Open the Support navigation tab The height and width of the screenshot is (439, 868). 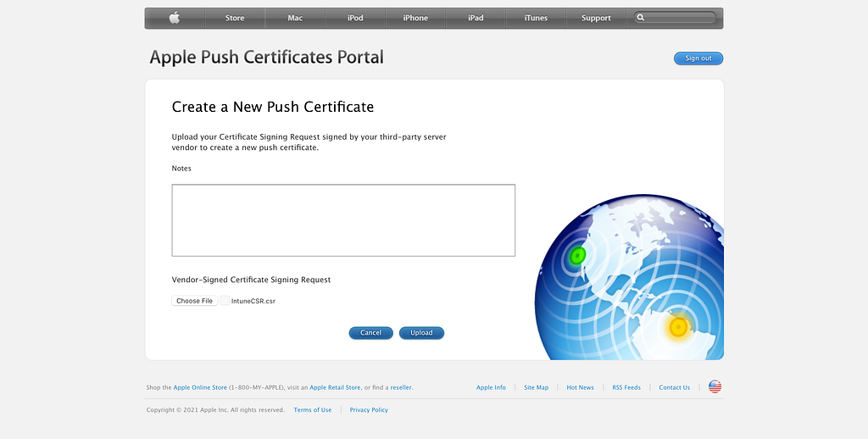pyautogui.click(x=596, y=18)
